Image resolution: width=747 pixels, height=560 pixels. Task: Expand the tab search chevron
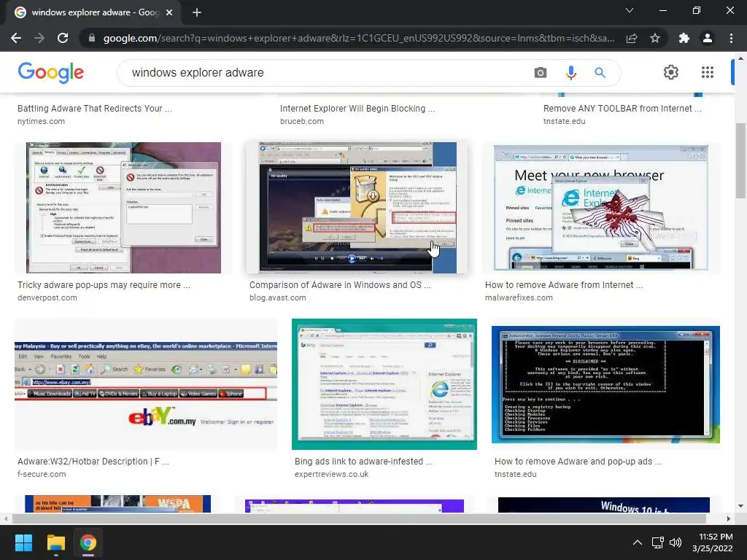pos(630,10)
